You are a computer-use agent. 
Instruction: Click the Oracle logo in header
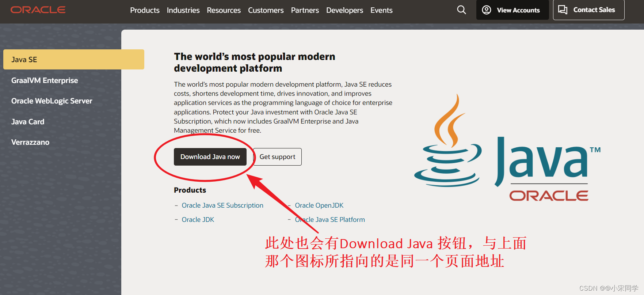tap(38, 10)
